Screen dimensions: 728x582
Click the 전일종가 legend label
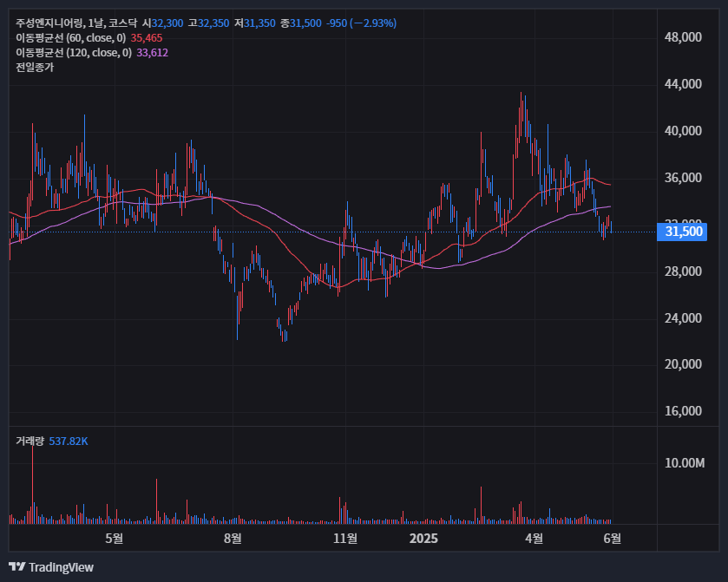[35, 68]
